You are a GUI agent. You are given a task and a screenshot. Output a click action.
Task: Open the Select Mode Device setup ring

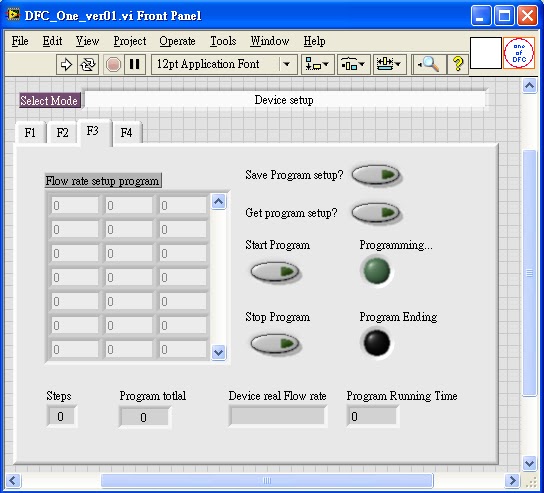coord(284,100)
